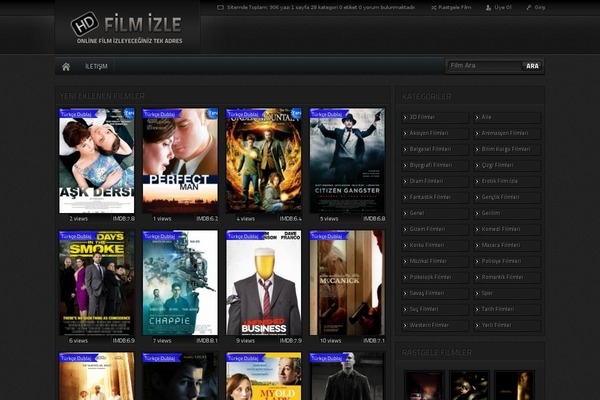Click the 2 views text under Aşk Dersi
Image resolution: width=600 pixels, height=400 pixels.
click(x=78, y=219)
